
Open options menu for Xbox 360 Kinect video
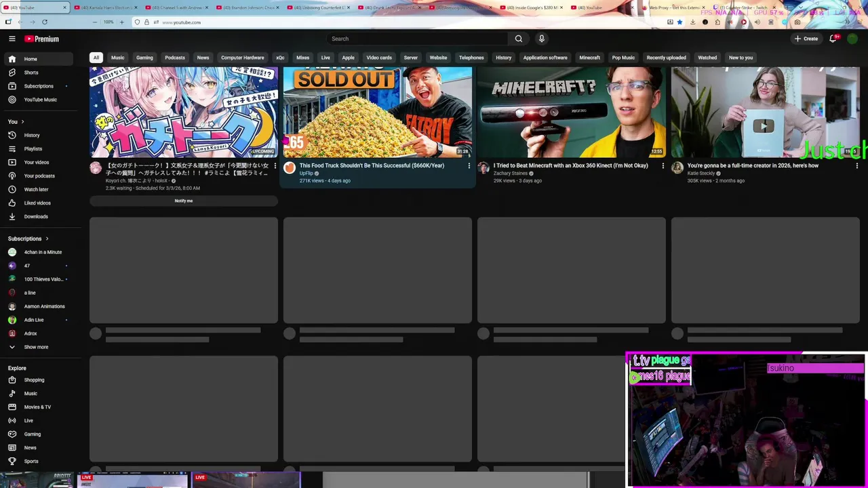tap(663, 165)
